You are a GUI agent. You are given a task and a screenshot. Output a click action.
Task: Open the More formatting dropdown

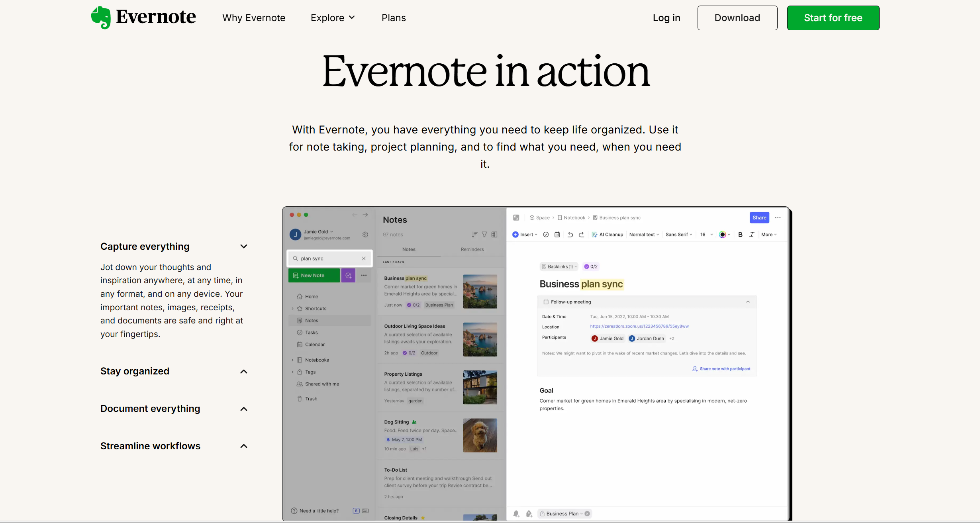tap(769, 235)
